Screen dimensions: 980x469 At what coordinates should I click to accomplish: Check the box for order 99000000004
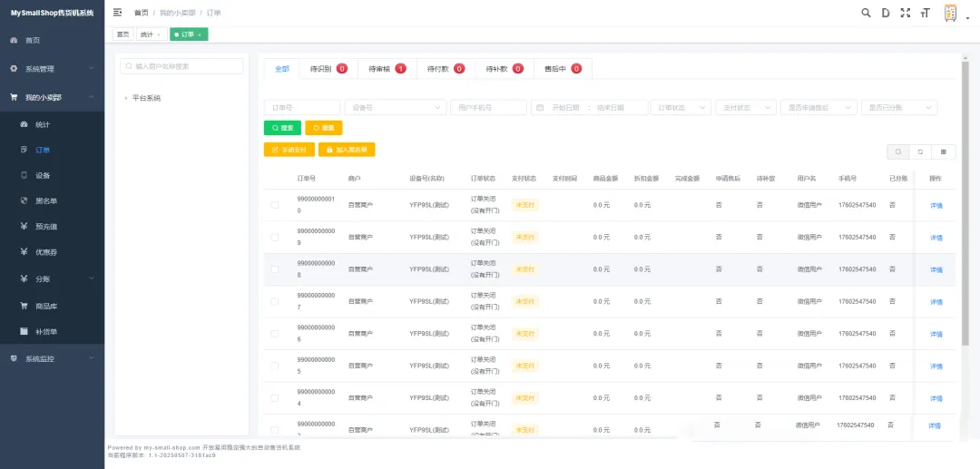(x=274, y=398)
